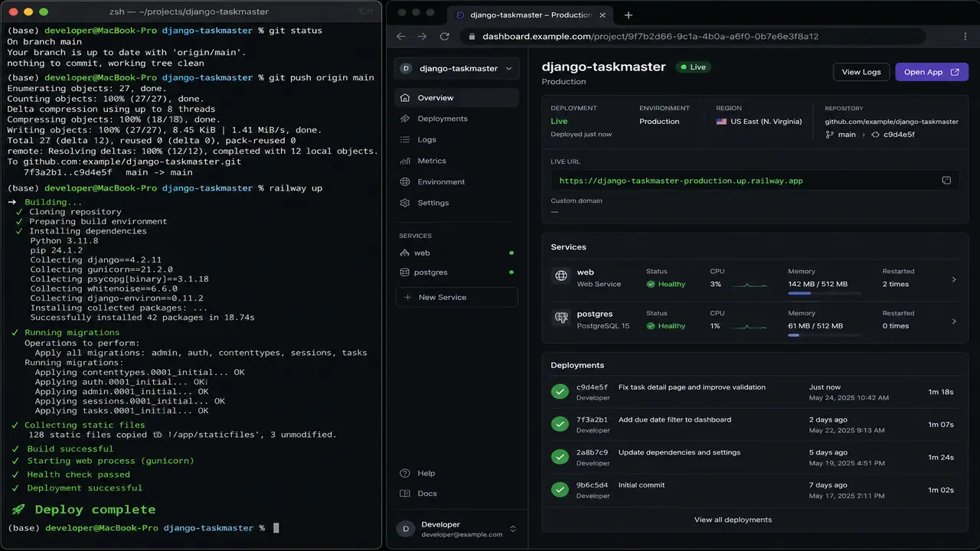Select the postgres service label in the sidebar
980x551 pixels.
click(431, 272)
